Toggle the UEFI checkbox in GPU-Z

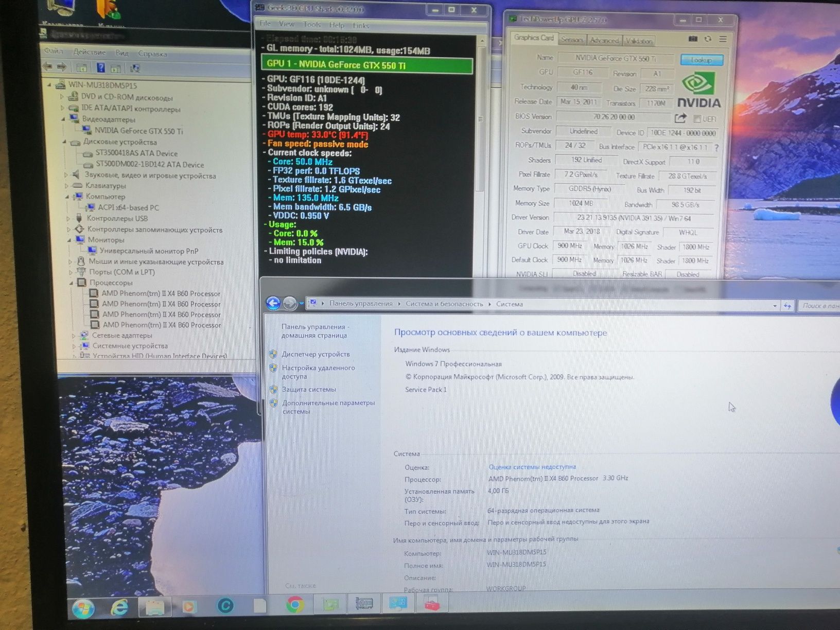[x=697, y=119]
